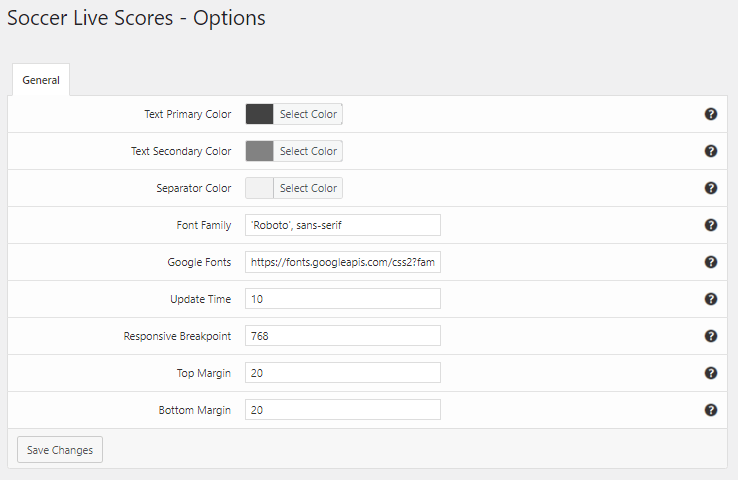
Task: View help for Responsive Breakpoint
Action: tap(711, 336)
